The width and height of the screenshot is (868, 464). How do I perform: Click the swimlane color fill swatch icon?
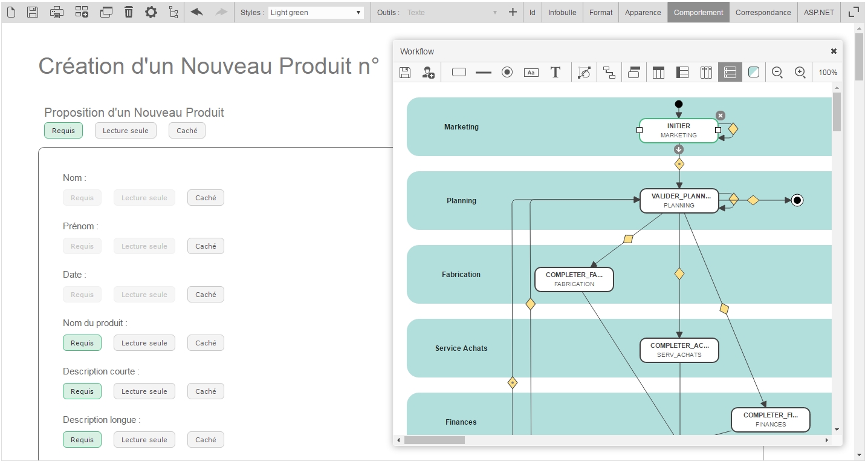pos(753,73)
